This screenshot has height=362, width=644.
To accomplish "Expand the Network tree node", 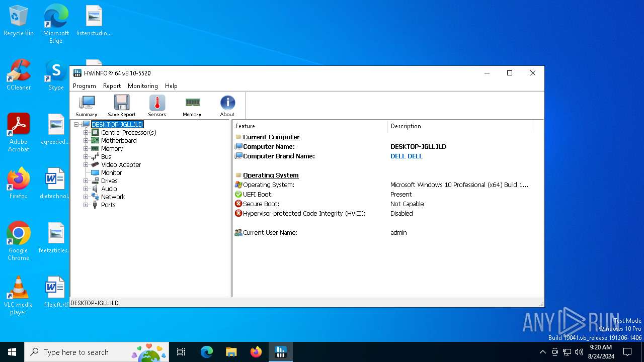I will (x=86, y=197).
